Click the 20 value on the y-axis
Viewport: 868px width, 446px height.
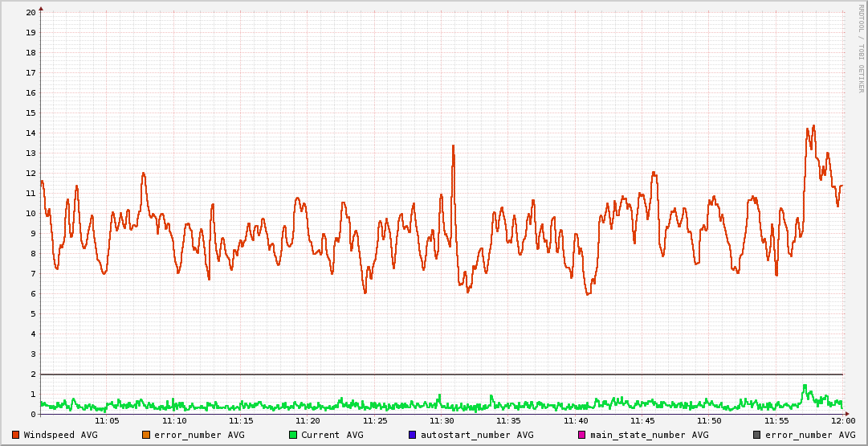31,13
